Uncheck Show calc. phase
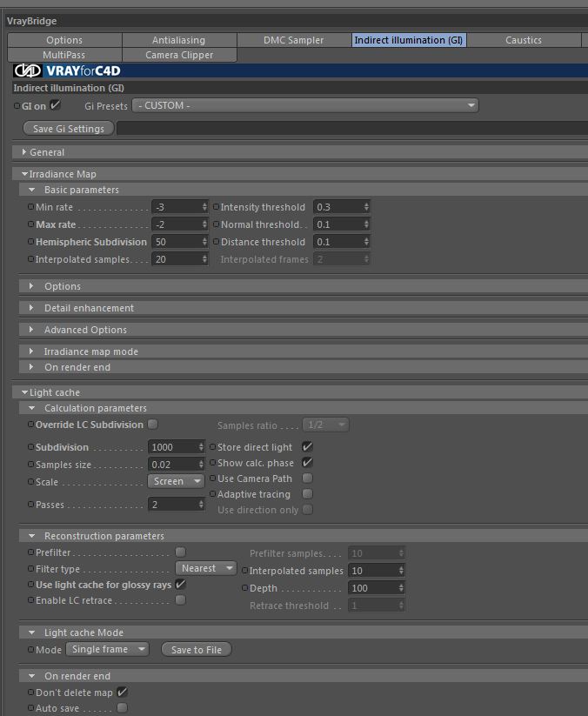 pos(307,463)
